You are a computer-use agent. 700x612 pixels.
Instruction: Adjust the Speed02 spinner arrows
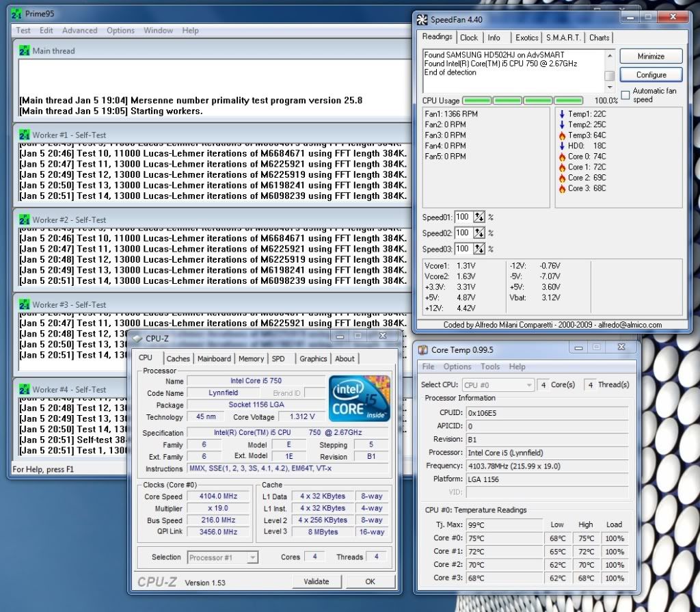point(479,232)
